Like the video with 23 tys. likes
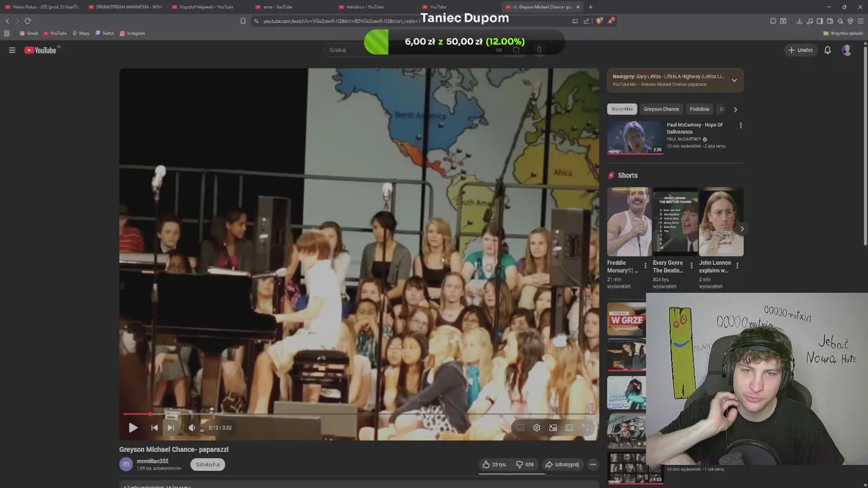The height and width of the screenshot is (488, 868). tap(494, 464)
